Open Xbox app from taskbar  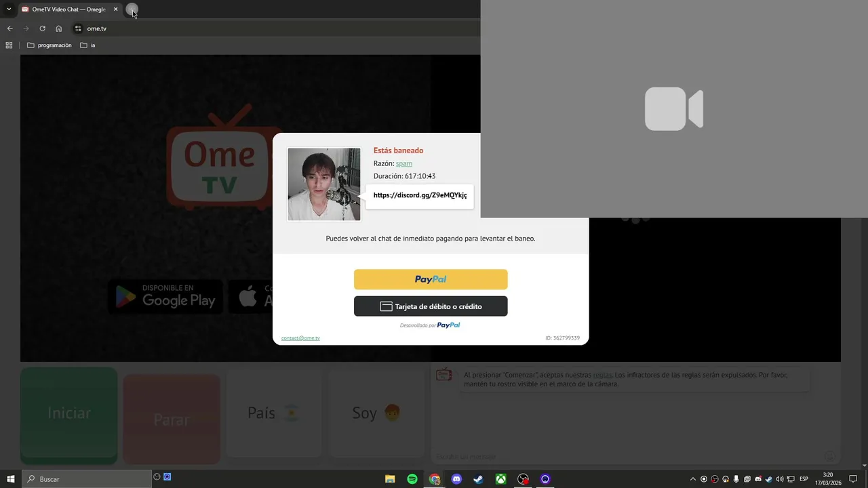[x=500, y=479]
